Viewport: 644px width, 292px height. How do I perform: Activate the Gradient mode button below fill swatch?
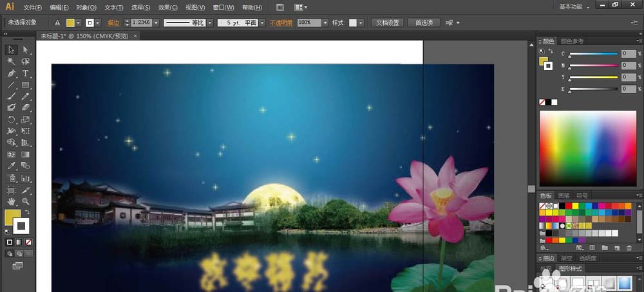coord(19,242)
